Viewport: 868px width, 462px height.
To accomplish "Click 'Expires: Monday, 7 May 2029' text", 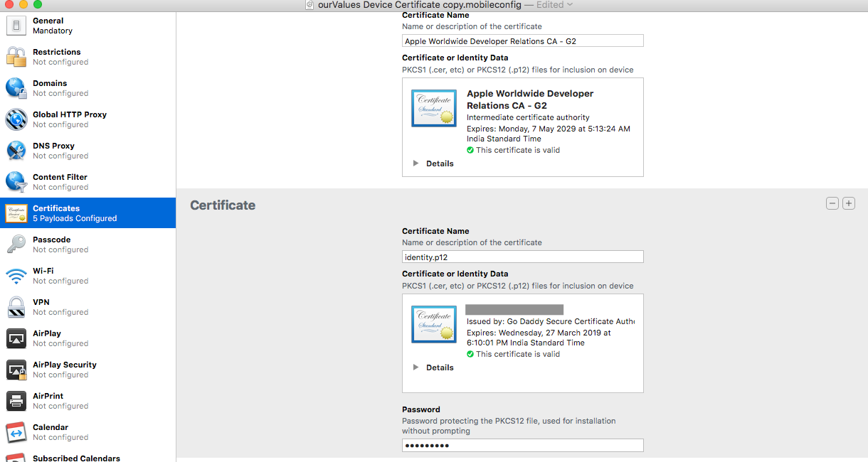I will tap(549, 129).
